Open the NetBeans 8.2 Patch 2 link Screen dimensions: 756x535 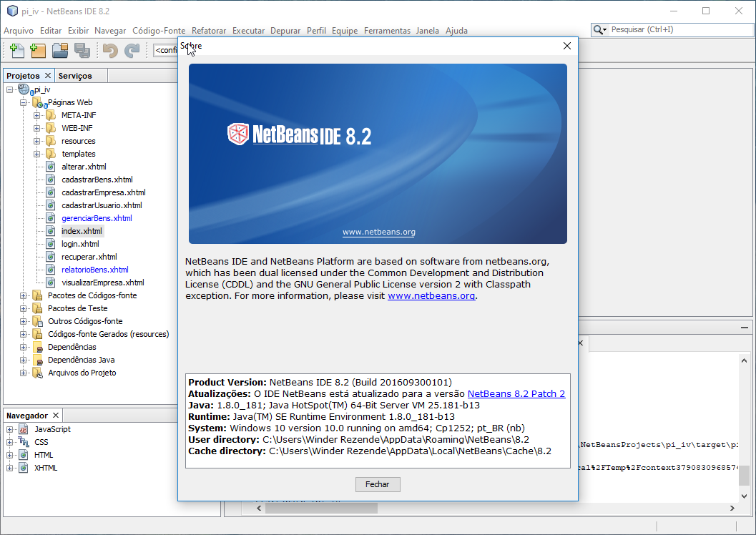(516, 394)
